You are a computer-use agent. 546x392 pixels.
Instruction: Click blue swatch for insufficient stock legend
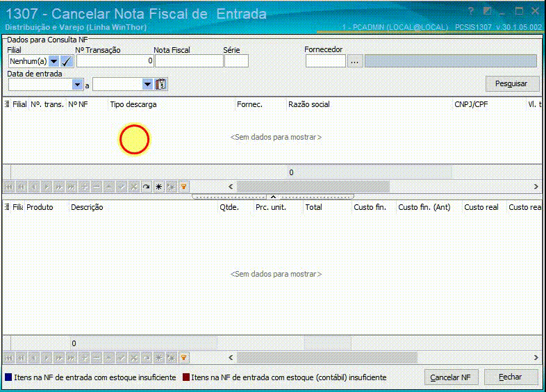8,377
